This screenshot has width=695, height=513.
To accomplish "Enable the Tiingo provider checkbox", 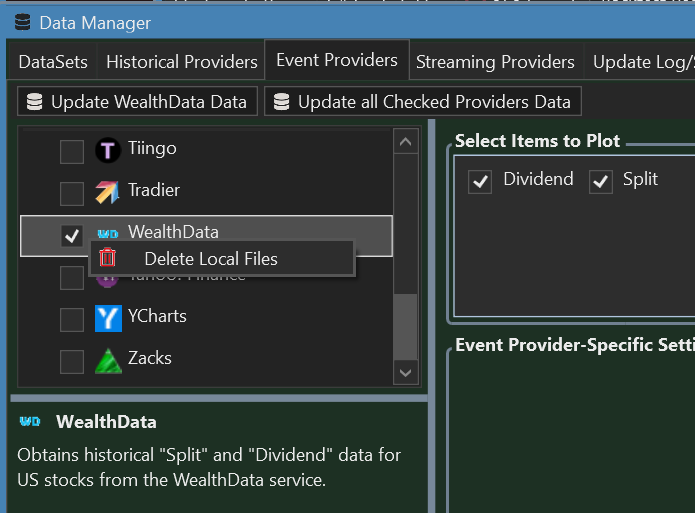I will click(x=72, y=151).
